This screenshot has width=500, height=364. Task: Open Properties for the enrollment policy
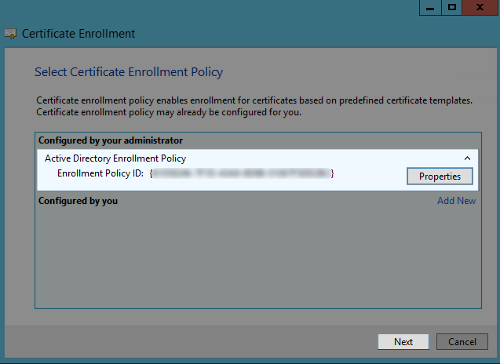[x=440, y=176]
